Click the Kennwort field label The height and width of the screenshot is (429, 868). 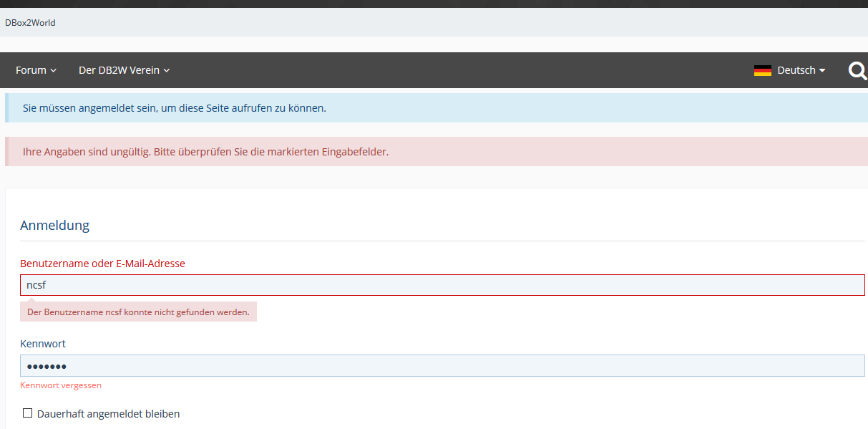(x=43, y=344)
